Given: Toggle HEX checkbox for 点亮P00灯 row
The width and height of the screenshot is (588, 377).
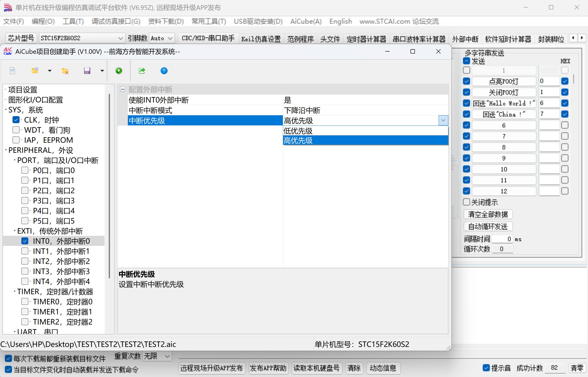Looking at the screenshot, I should 564,81.
